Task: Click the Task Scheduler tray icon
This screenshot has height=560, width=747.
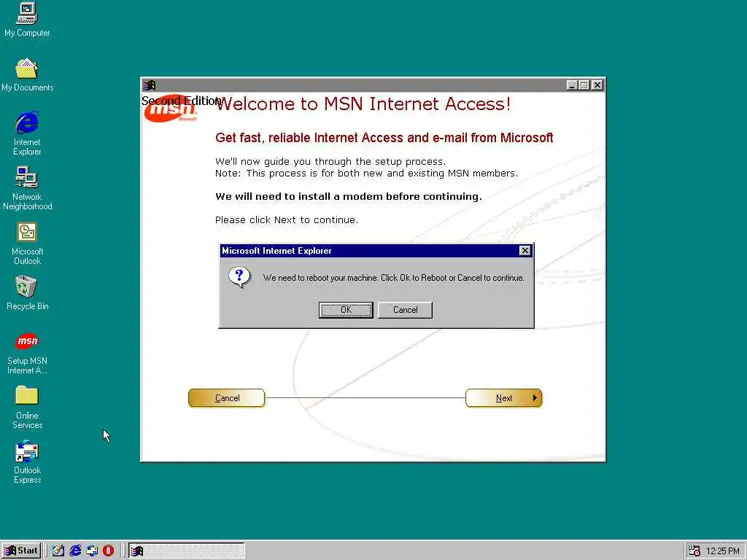Action: point(694,551)
